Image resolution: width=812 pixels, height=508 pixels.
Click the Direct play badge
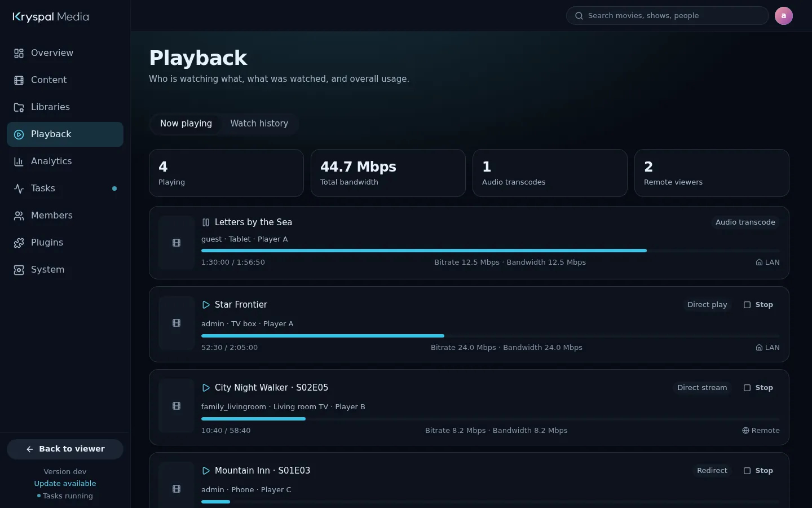coord(707,305)
